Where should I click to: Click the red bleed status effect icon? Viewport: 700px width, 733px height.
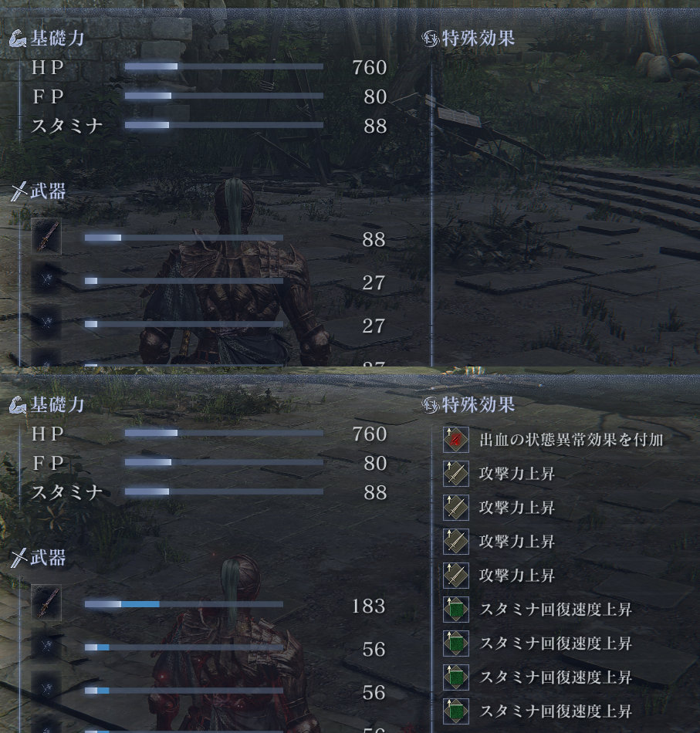click(456, 440)
